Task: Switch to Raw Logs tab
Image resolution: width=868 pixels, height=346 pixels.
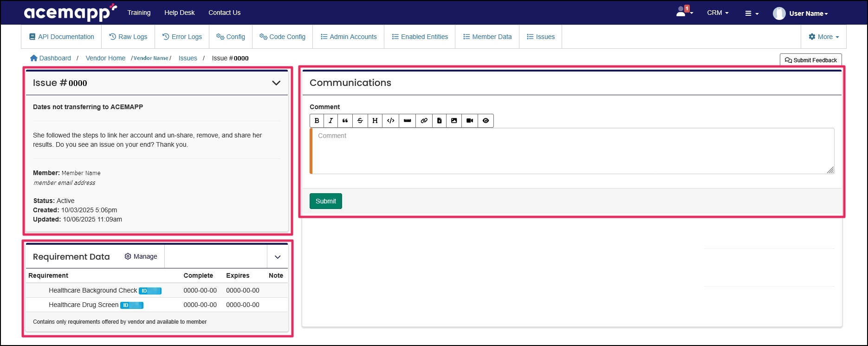Action: tap(128, 37)
